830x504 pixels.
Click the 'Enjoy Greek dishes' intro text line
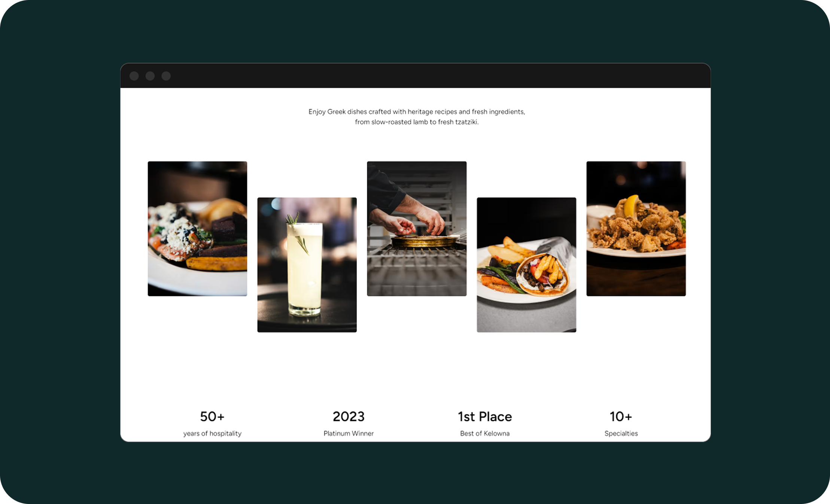click(417, 112)
